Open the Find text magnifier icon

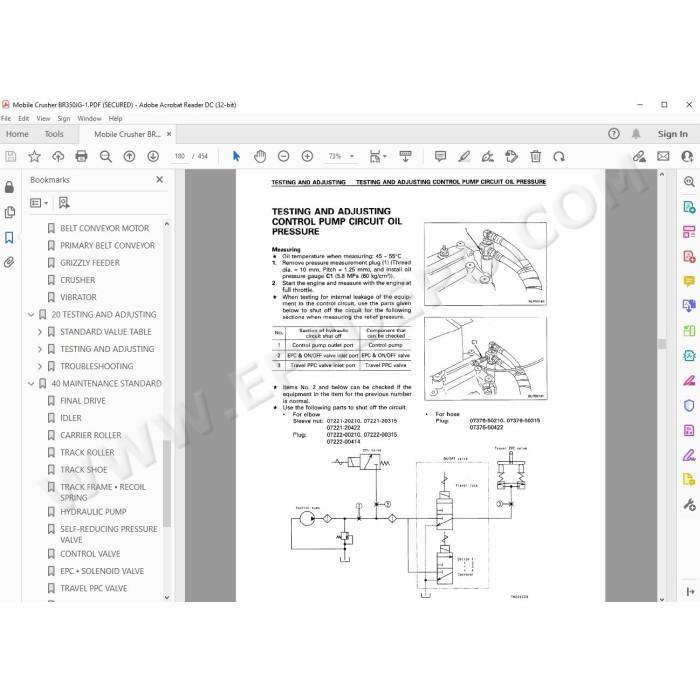(x=105, y=156)
